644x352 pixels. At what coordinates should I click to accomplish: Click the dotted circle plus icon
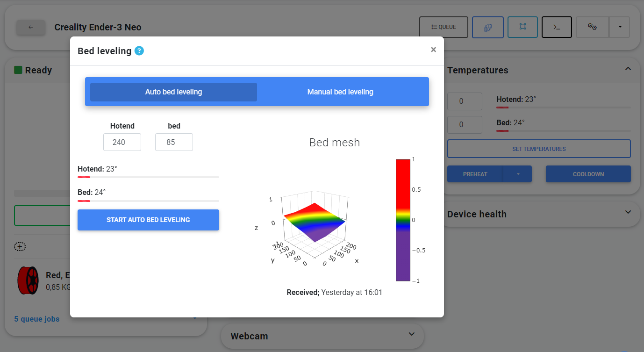pos(20,246)
